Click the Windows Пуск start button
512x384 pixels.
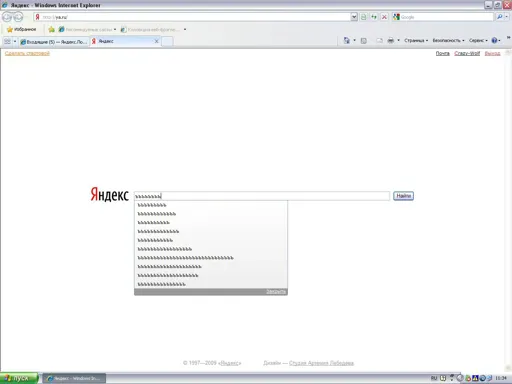(x=19, y=378)
